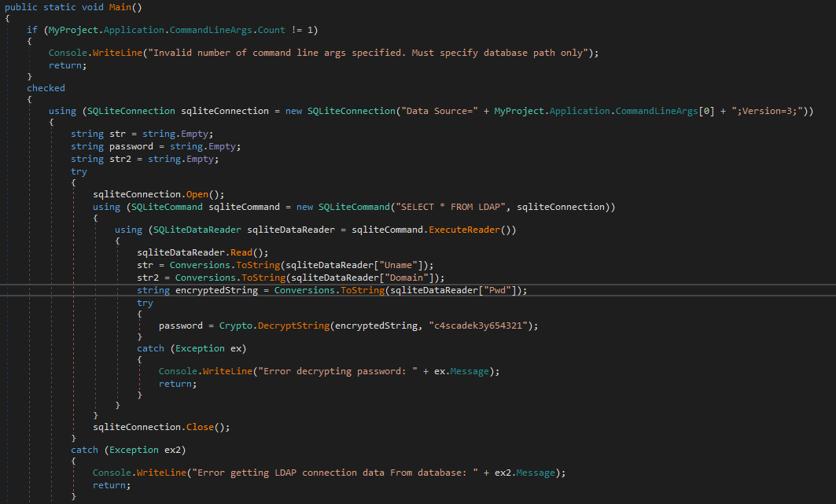Image resolution: width=836 pixels, height=504 pixels.
Task: Select the "c4scadek3y654321" key string
Action: point(478,326)
